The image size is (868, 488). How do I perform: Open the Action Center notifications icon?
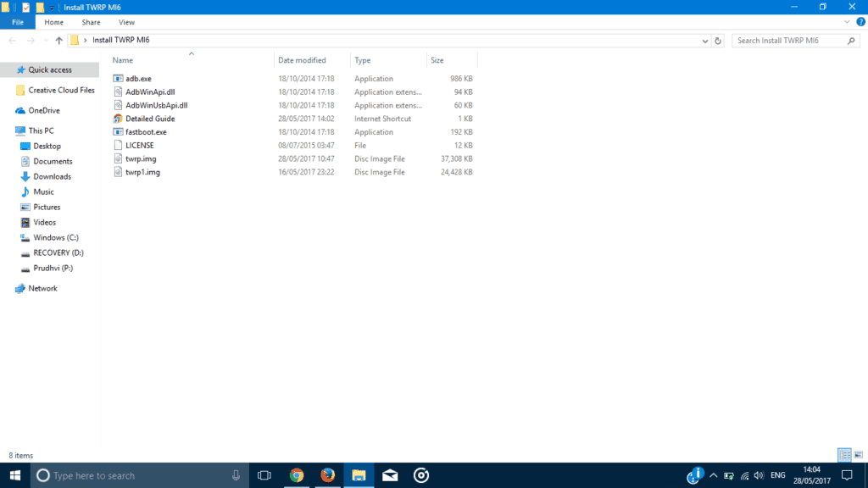tap(847, 475)
